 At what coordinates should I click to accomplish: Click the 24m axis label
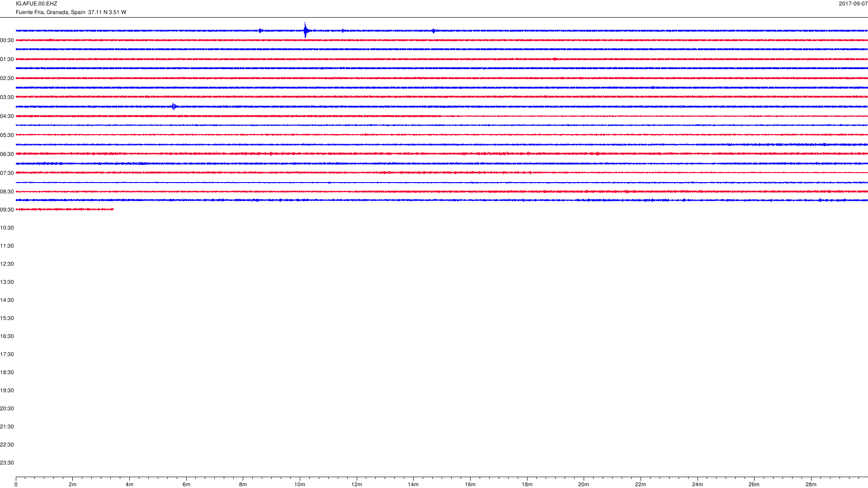tap(698, 484)
